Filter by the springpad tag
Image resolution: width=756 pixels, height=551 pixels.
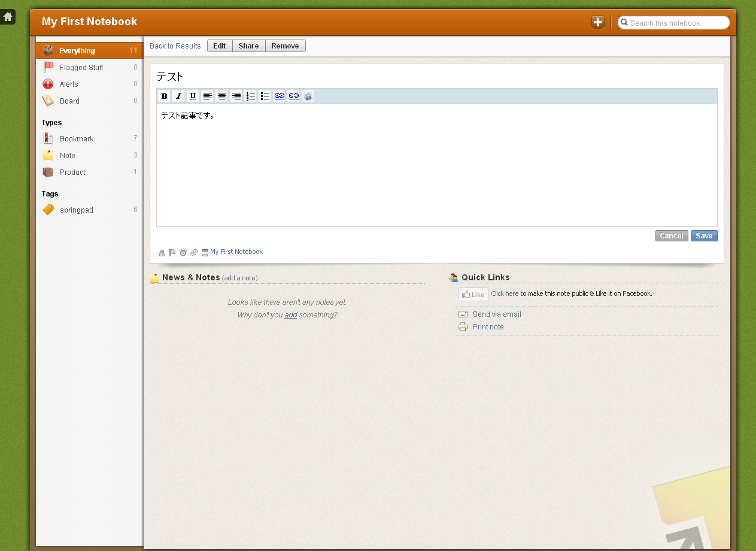pyautogui.click(x=89, y=210)
